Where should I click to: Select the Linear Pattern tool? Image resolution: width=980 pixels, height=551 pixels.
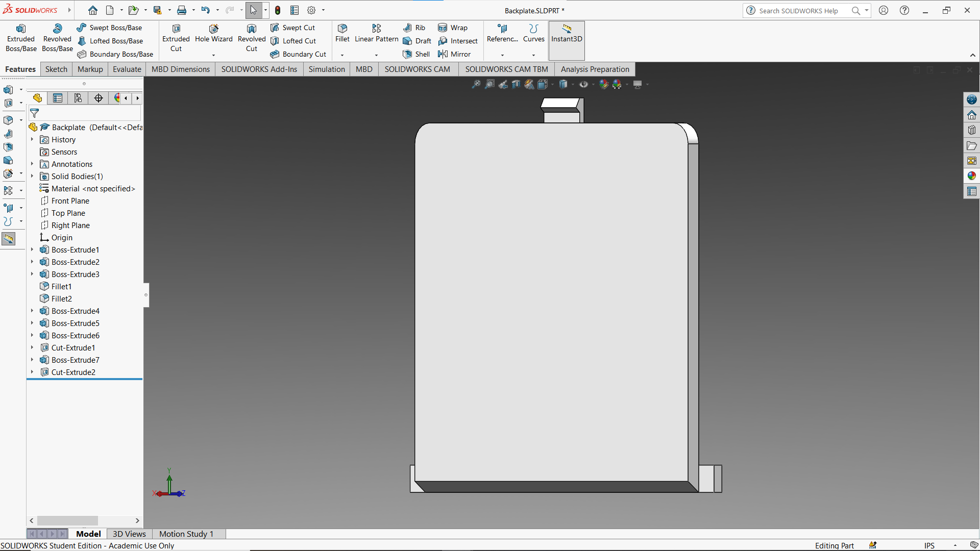pyautogui.click(x=376, y=32)
